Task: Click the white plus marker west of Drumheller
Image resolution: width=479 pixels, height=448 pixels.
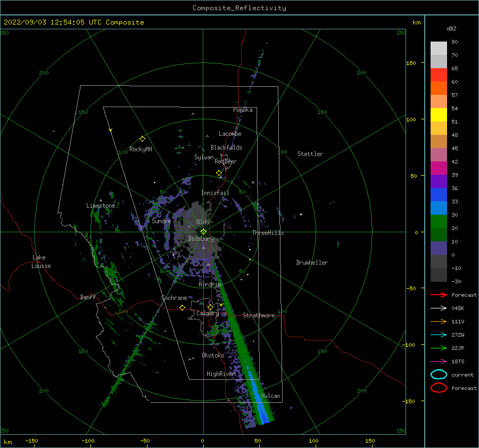Action: pyautogui.click(x=301, y=214)
